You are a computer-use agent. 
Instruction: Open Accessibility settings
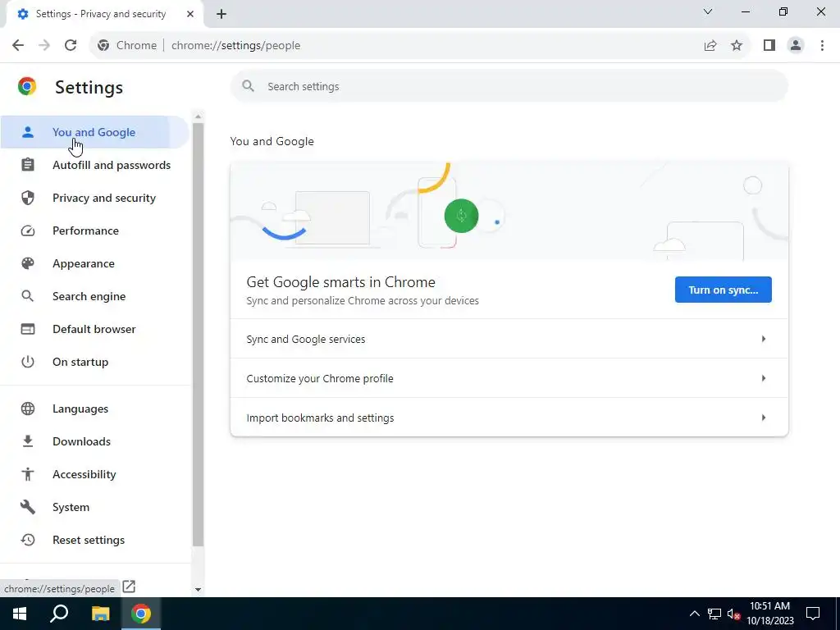pyautogui.click(x=95, y=474)
